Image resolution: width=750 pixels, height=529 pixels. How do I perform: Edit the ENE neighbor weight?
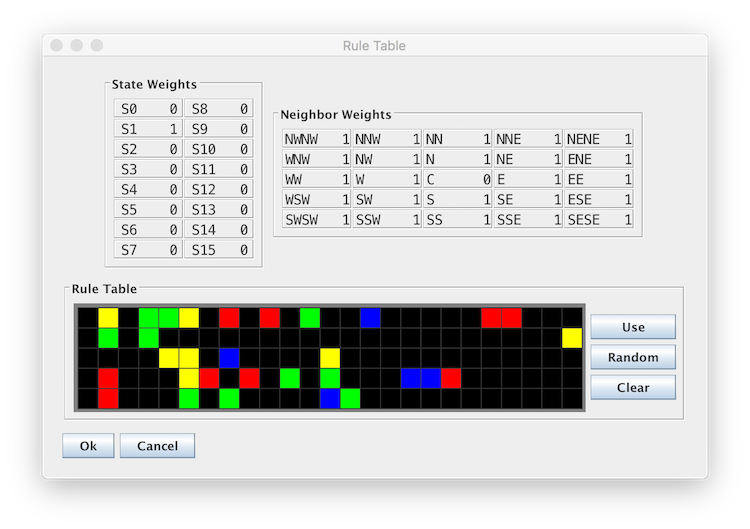pos(599,159)
